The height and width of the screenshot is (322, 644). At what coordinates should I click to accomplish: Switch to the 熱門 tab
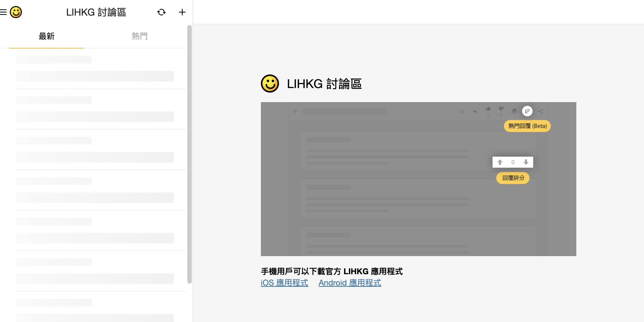(140, 36)
